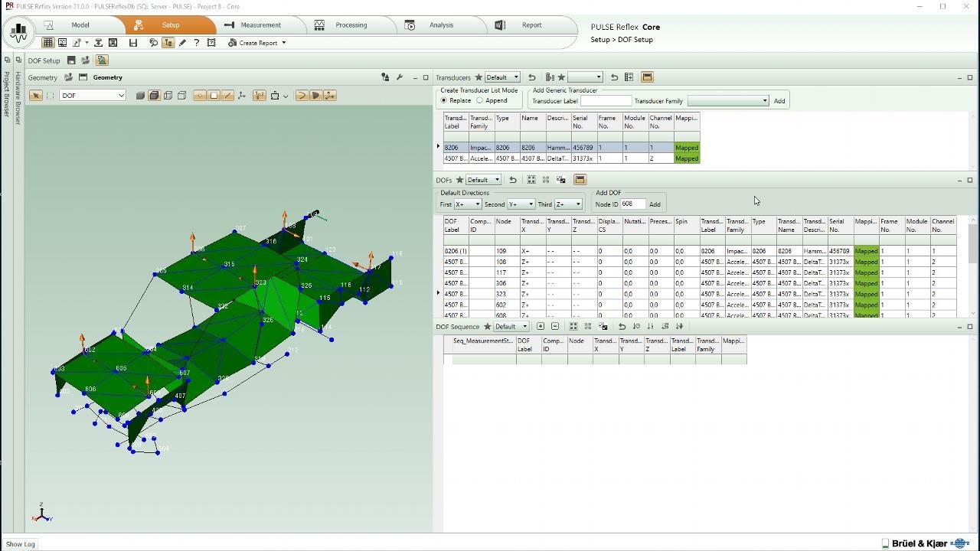This screenshot has width=980, height=551.
Task: Click the pencil edit icon in main toolbar
Action: (182, 43)
